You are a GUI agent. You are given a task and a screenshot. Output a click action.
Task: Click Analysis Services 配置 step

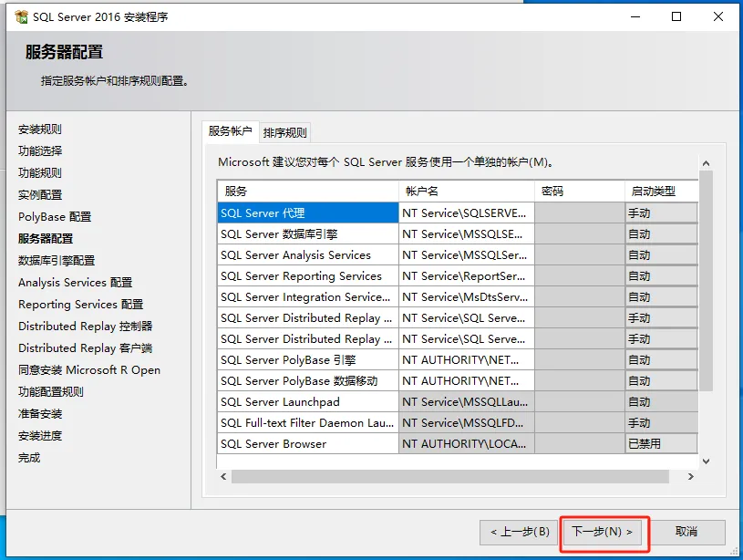pyautogui.click(x=76, y=282)
